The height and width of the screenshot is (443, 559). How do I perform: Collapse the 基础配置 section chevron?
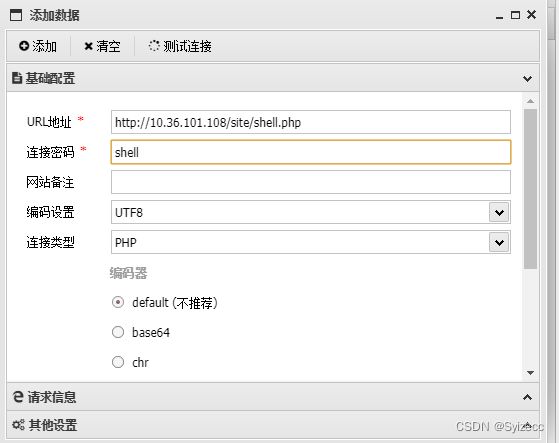pyautogui.click(x=528, y=78)
